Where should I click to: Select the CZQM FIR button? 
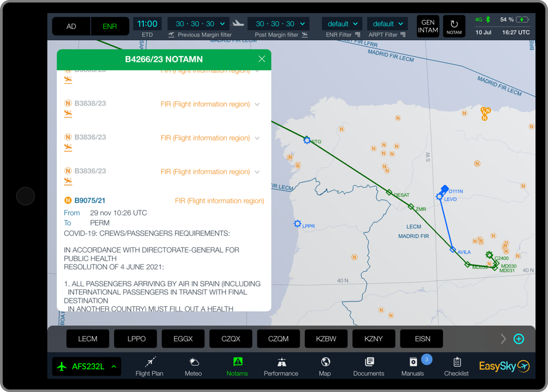point(278,339)
